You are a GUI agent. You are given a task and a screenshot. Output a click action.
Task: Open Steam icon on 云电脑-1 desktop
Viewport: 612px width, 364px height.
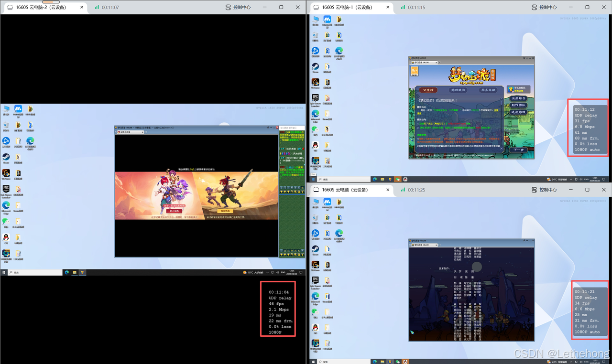point(316,67)
